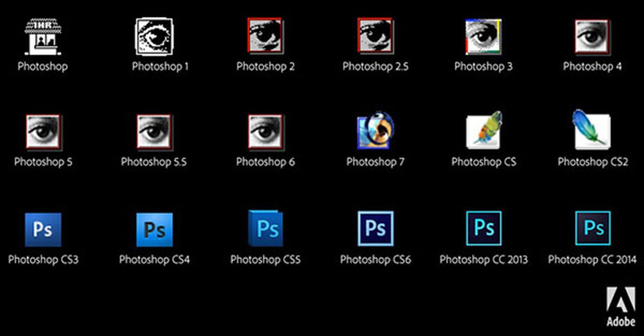
Task: Select the Photoshop CC 2013 icon
Action: coord(484,228)
